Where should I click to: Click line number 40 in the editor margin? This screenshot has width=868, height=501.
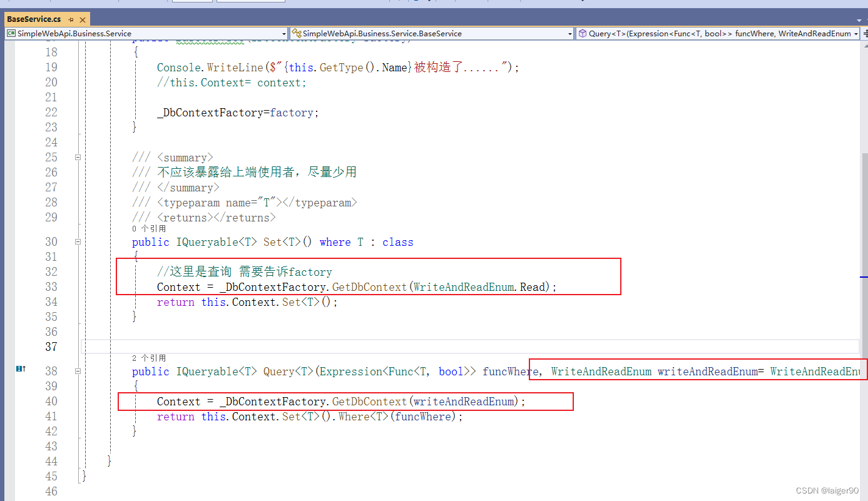(51, 402)
